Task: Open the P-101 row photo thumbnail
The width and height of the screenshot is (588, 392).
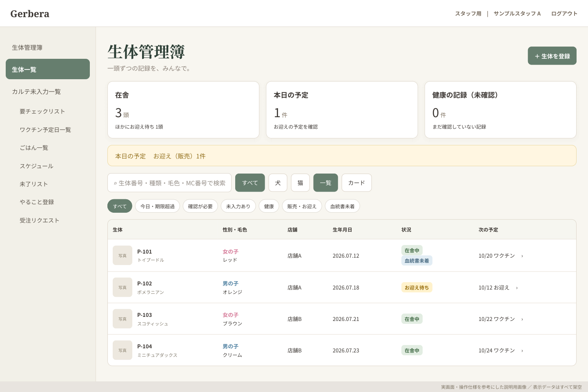Action: tap(122, 256)
